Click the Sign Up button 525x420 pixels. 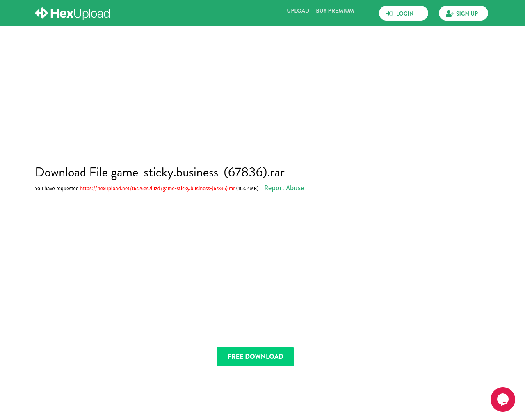click(463, 13)
